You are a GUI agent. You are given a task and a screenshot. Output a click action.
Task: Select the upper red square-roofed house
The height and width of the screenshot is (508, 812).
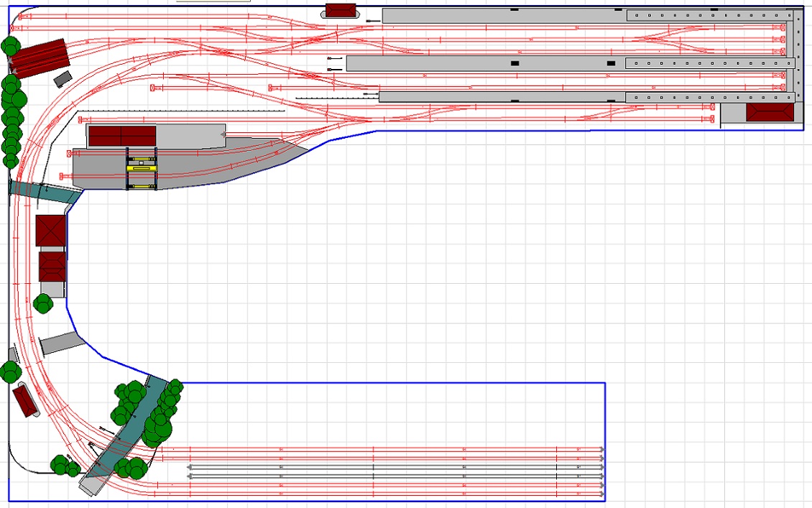pyautogui.click(x=51, y=231)
